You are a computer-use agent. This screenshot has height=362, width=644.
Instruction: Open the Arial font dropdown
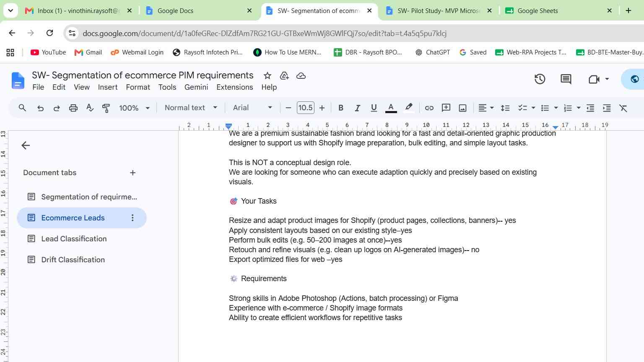tap(252, 108)
